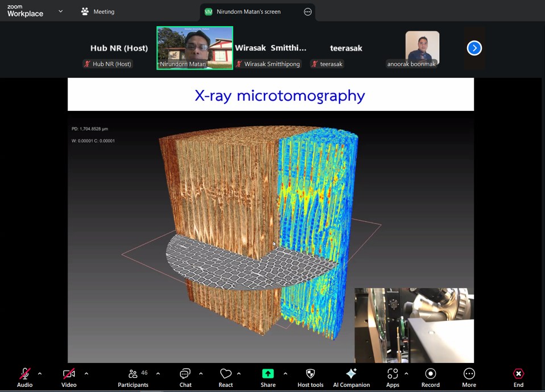Select Nirundorn Matan's video thumbnail
The height and width of the screenshot is (392, 545).
(x=195, y=48)
